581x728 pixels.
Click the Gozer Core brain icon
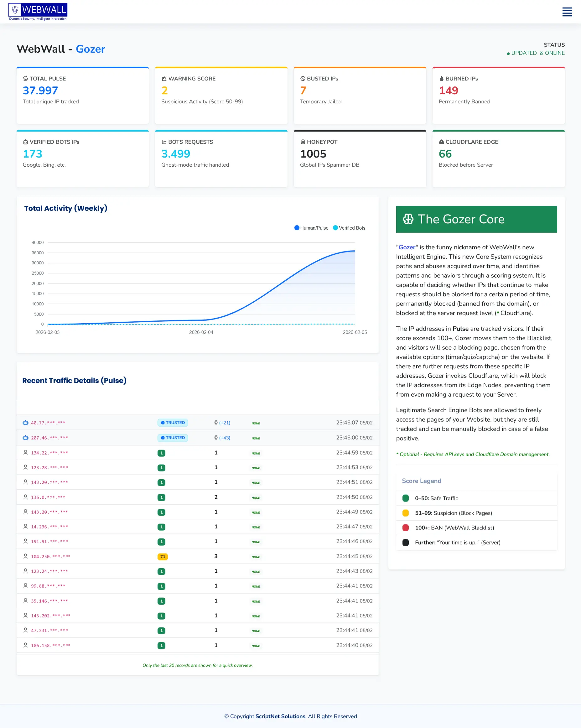(x=409, y=219)
